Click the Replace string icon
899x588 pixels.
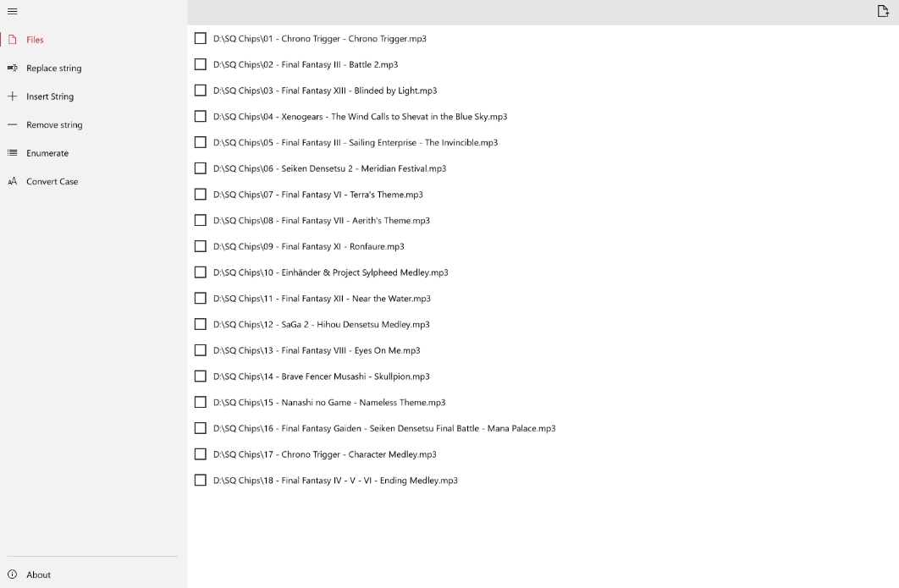(x=12, y=68)
